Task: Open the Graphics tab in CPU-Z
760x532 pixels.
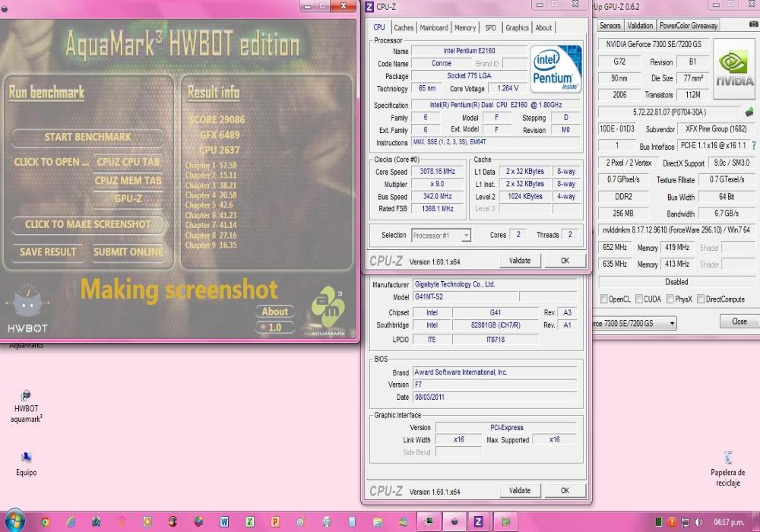Action: click(517, 27)
